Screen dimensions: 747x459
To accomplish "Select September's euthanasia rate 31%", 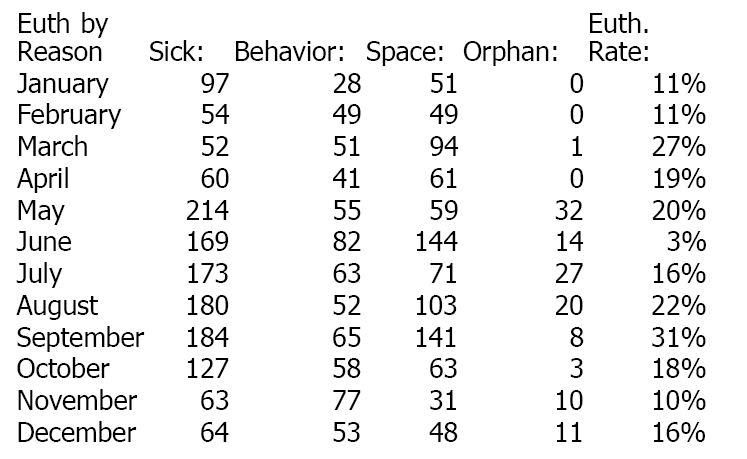I will tap(683, 338).
